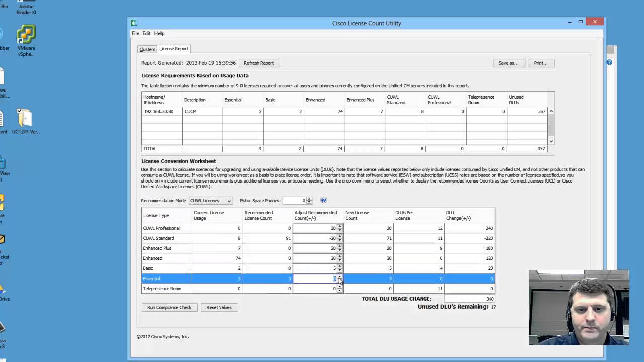This screenshot has width=644, height=362.
Task: Click the Enhanced row adjust count stepper
Action: (340, 258)
